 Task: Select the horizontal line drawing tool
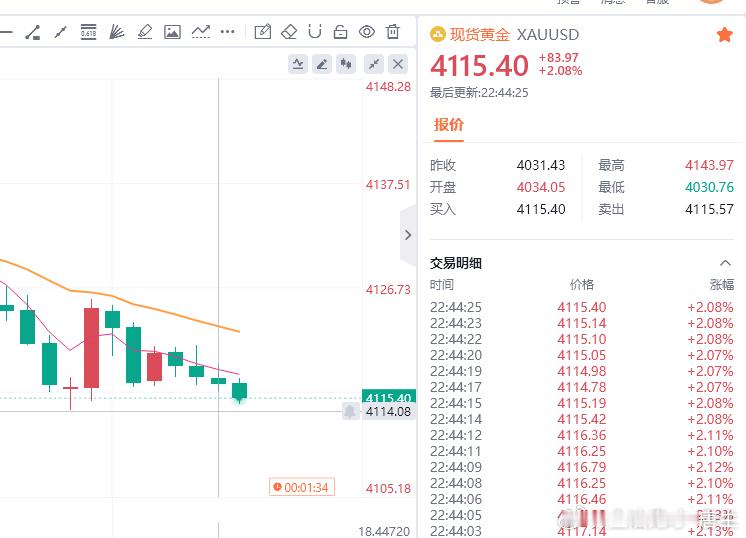pos(6,32)
